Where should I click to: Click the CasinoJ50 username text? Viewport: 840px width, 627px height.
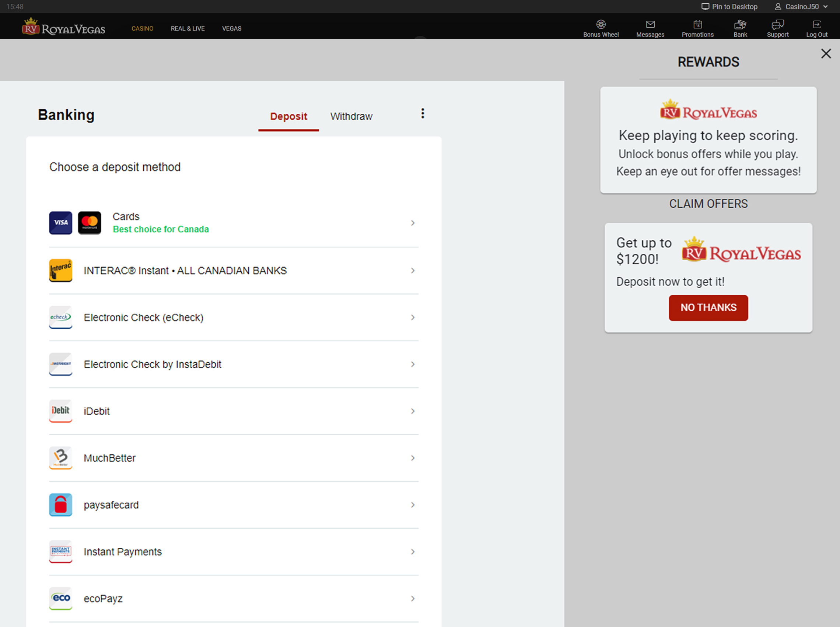(x=802, y=7)
